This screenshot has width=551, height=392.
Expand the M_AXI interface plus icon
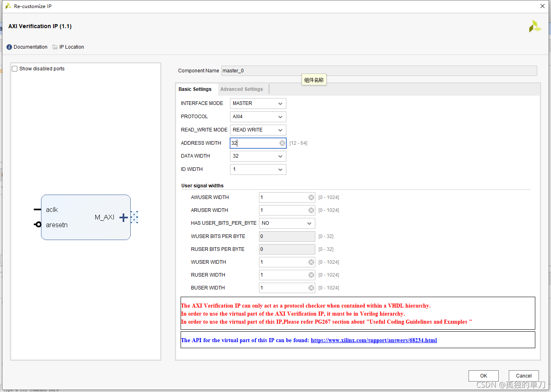coord(123,218)
